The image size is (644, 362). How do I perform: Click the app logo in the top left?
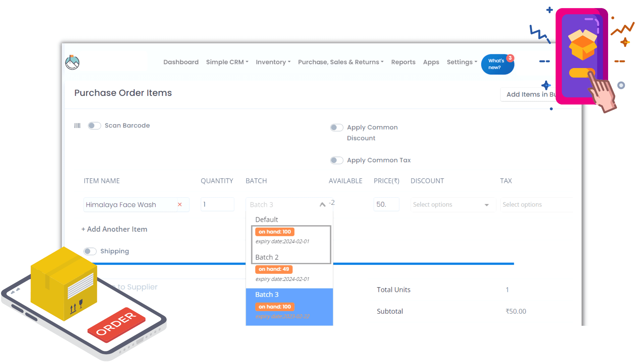pos(72,62)
